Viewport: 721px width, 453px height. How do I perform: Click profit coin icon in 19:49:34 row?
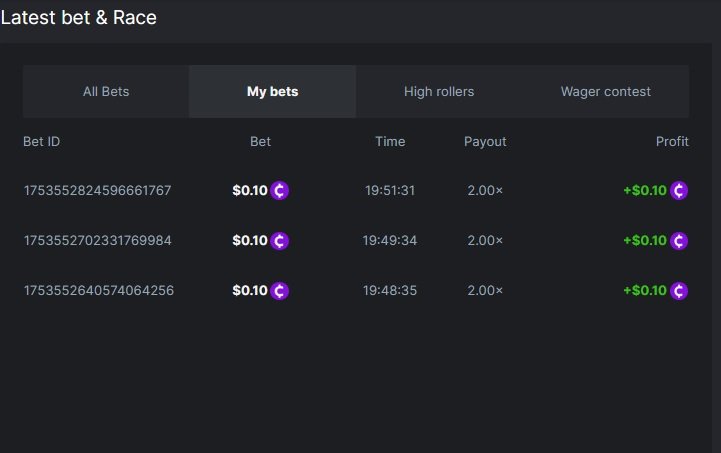pos(679,241)
